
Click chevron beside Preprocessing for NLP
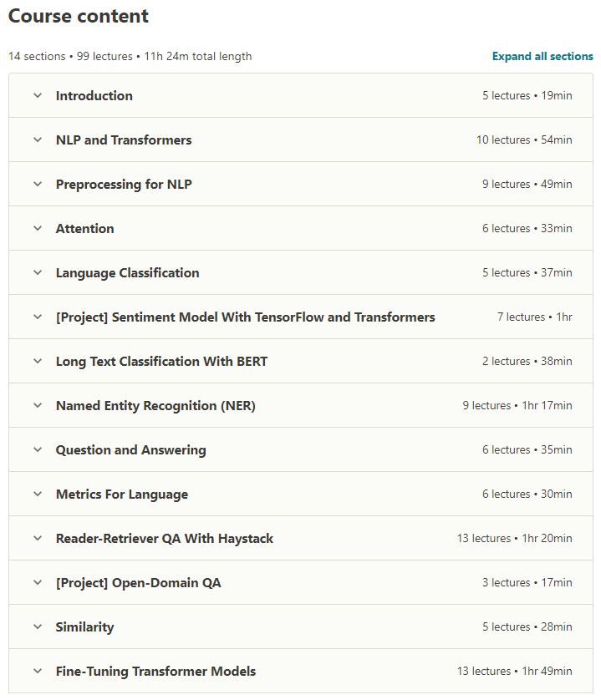pos(37,184)
